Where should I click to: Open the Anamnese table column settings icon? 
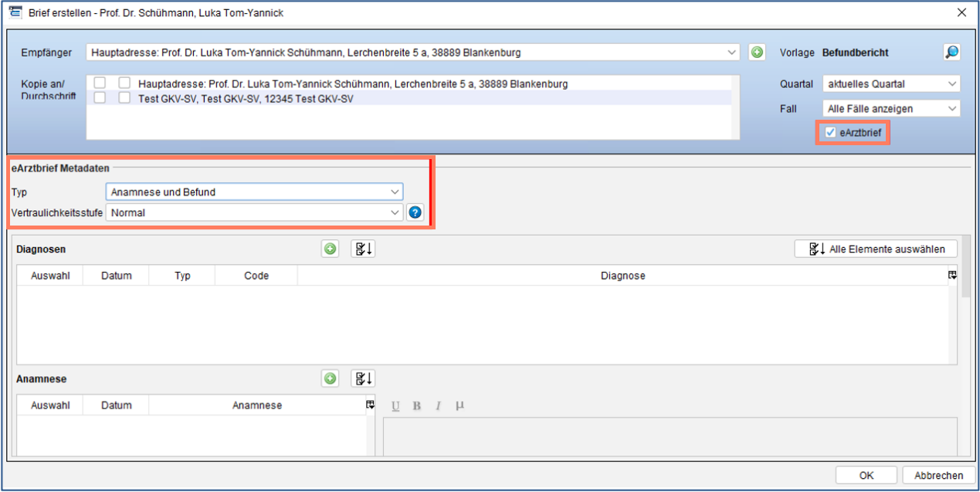pos(370,405)
